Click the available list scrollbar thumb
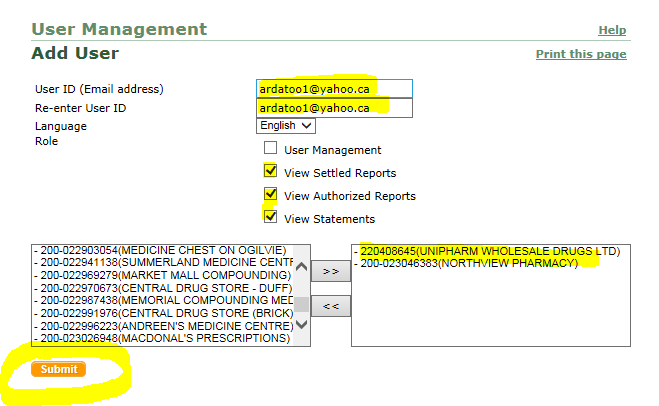The image size is (659, 406). click(x=301, y=304)
